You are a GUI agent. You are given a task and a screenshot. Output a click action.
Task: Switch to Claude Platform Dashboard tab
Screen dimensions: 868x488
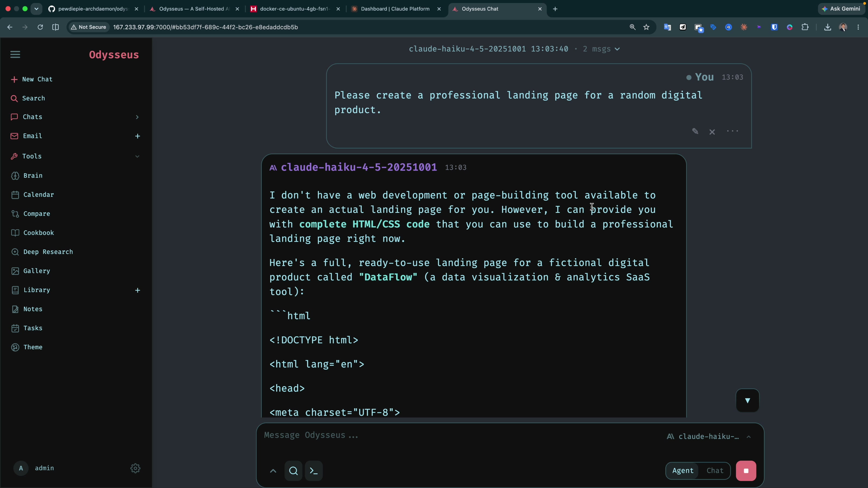396,9
